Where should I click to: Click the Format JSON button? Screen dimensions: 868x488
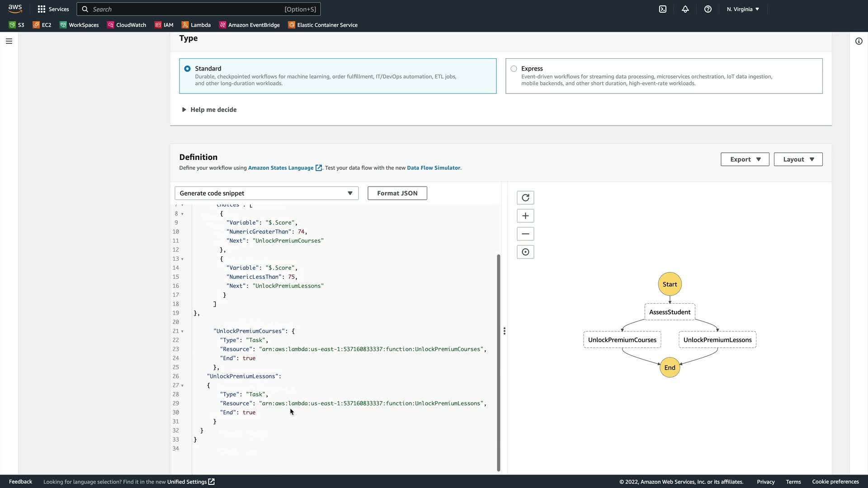[397, 193]
